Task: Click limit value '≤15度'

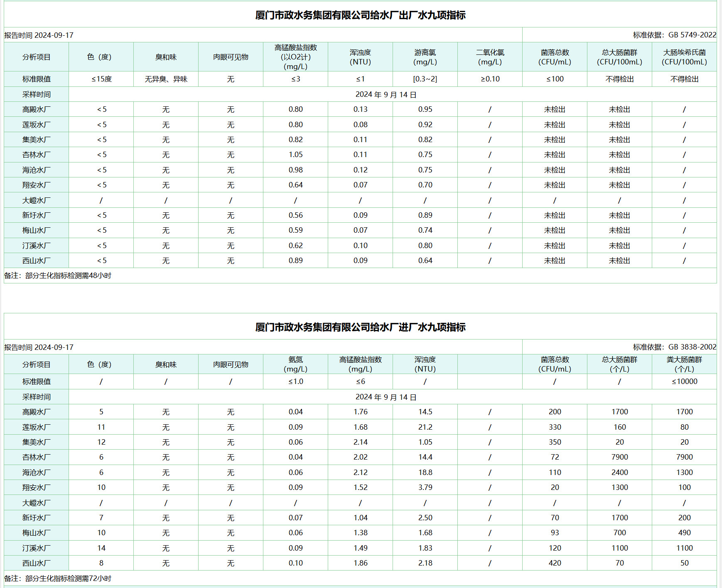Action: [101, 79]
